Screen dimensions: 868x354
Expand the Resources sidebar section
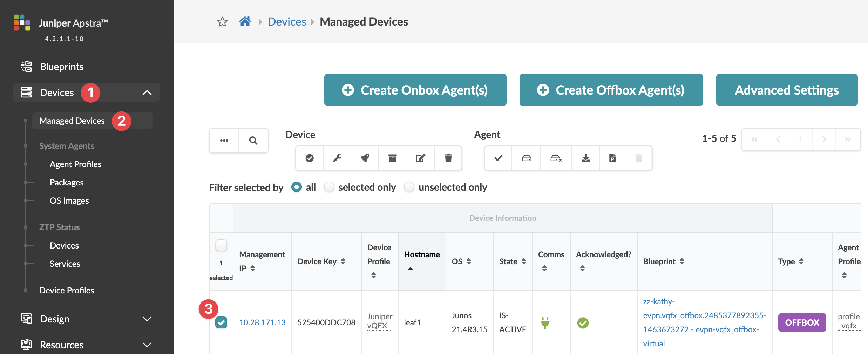coord(147,345)
